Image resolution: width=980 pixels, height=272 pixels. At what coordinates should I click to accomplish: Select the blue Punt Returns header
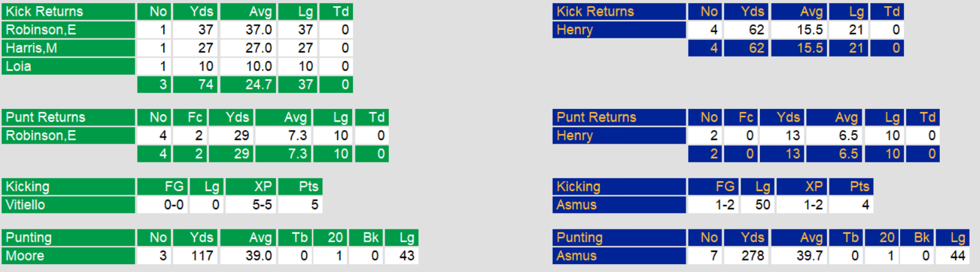[619, 117]
